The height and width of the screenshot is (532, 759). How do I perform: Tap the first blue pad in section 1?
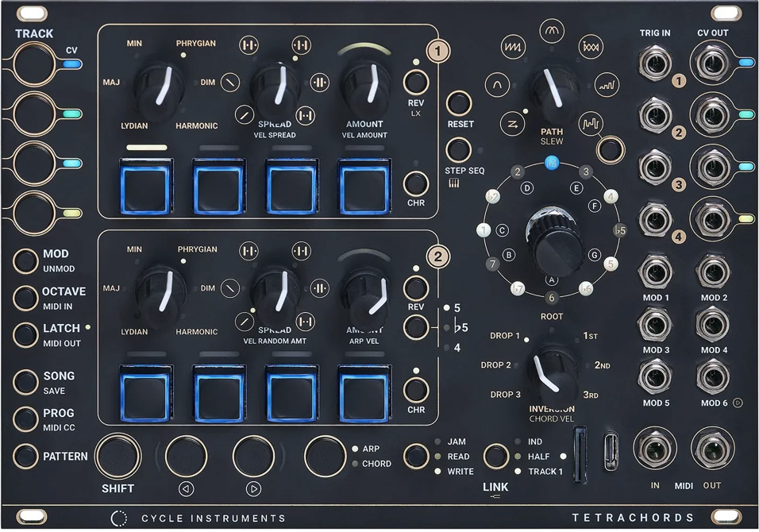146,187
